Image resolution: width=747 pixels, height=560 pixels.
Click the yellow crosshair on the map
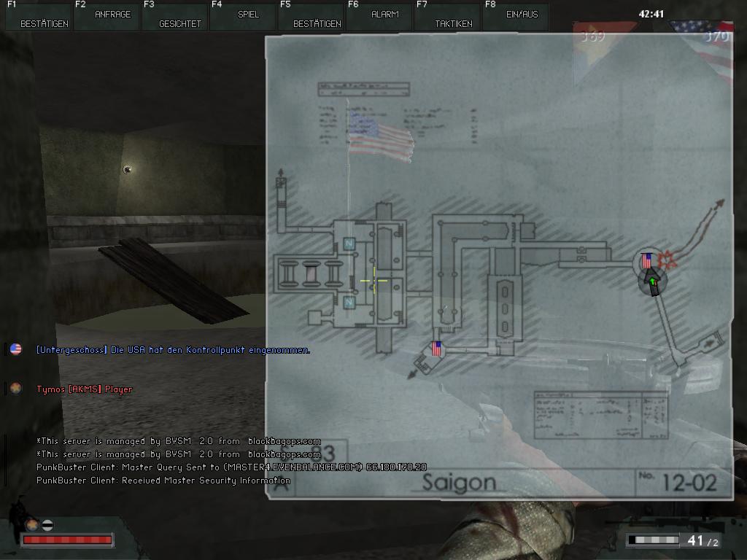click(374, 281)
